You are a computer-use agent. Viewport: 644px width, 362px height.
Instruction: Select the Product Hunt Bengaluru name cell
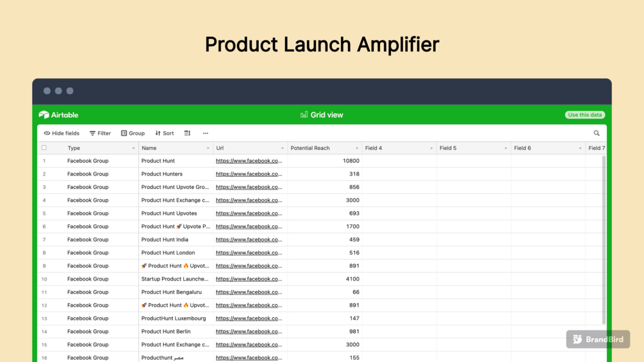[x=176, y=292]
